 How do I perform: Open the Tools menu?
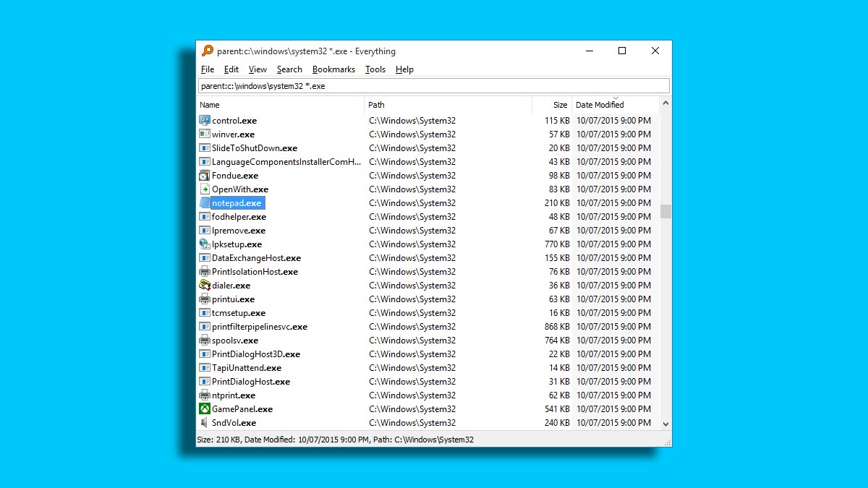click(375, 69)
